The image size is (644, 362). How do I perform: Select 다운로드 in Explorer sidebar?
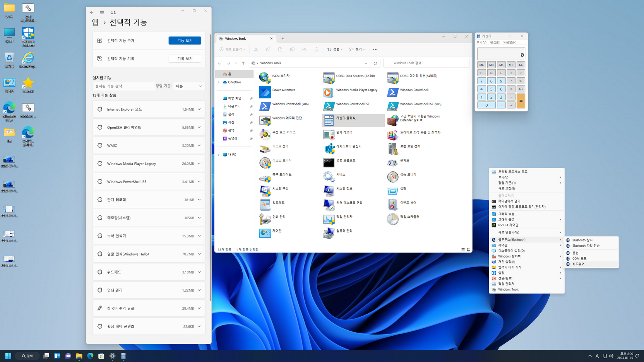[234, 106]
